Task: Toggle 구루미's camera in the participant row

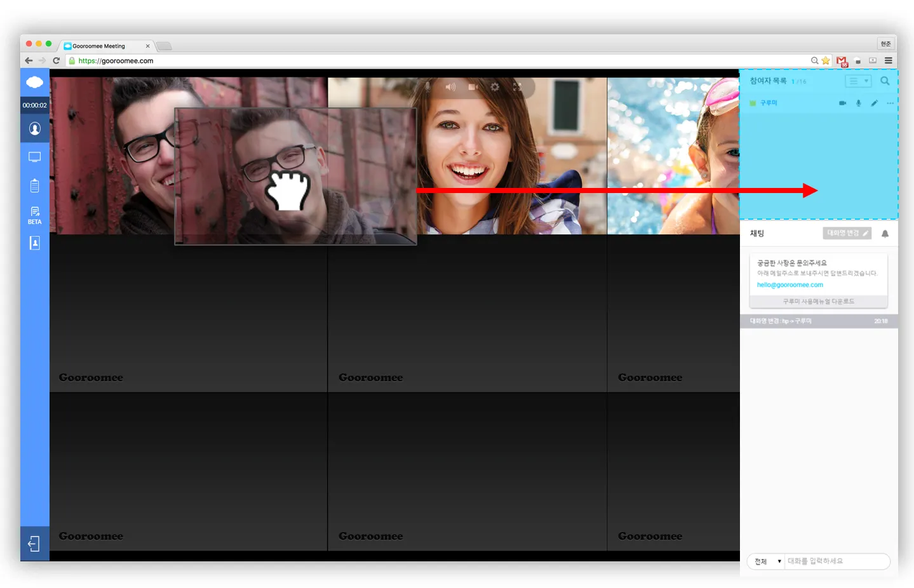Action: pos(842,103)
